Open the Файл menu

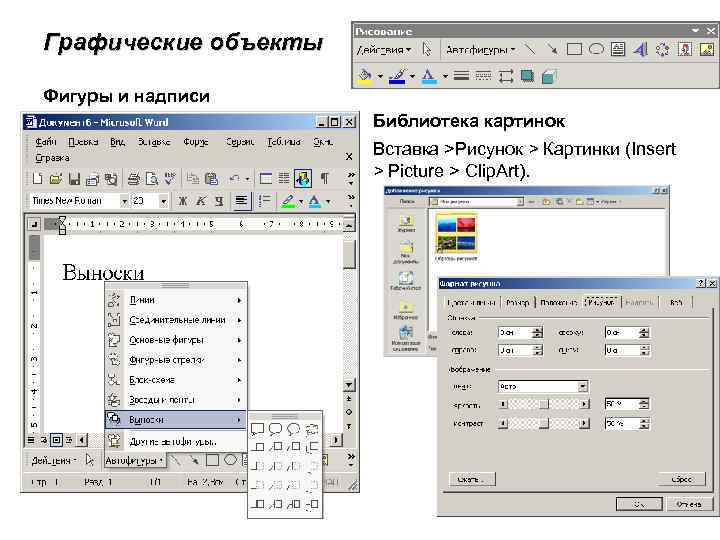45,142
